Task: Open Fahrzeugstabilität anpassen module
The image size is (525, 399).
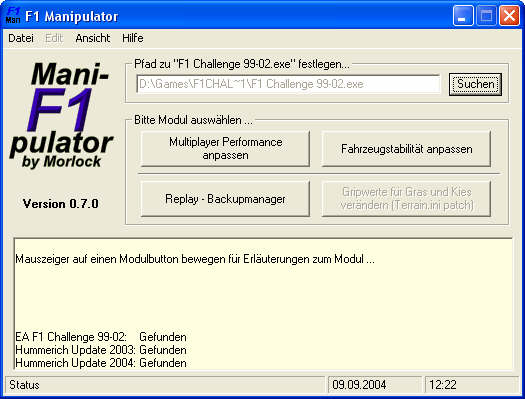Action: [406, 149]
